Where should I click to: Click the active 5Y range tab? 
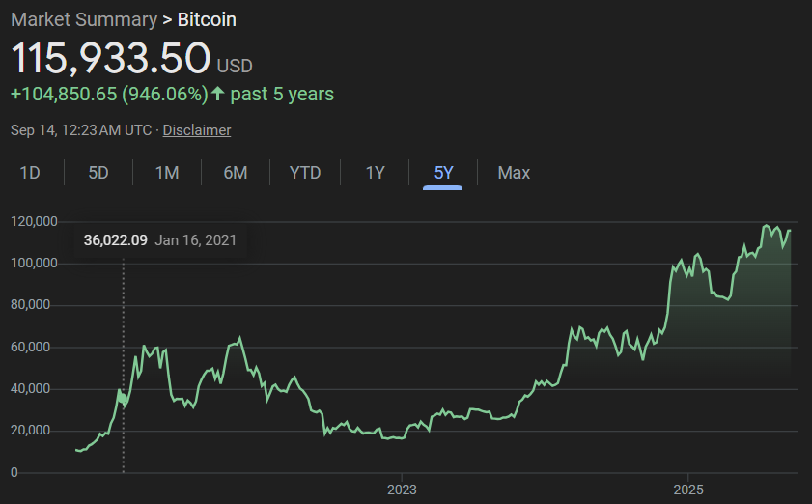tap(443, 173)
